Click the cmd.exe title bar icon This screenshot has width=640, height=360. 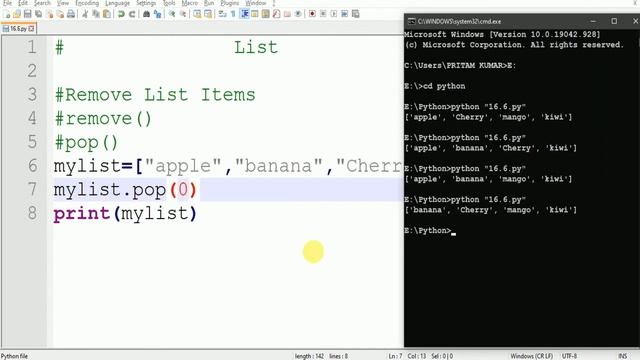point(411,21)
